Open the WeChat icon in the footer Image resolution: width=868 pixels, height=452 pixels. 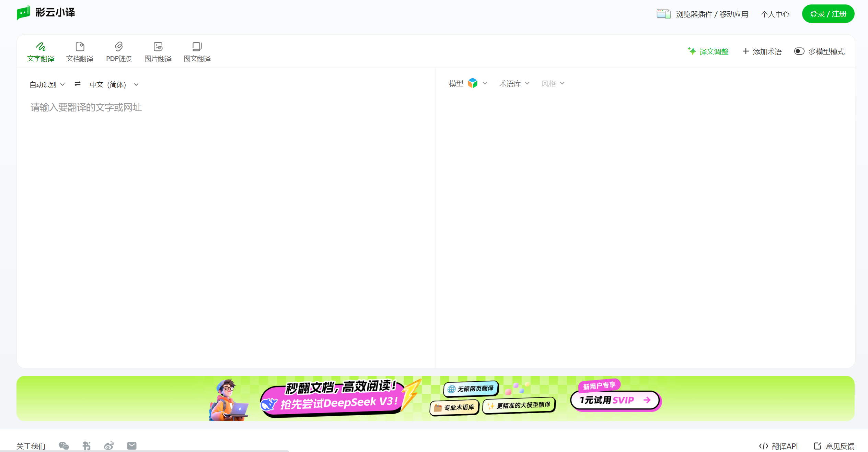pyautogui.click(x=64, y=445)
